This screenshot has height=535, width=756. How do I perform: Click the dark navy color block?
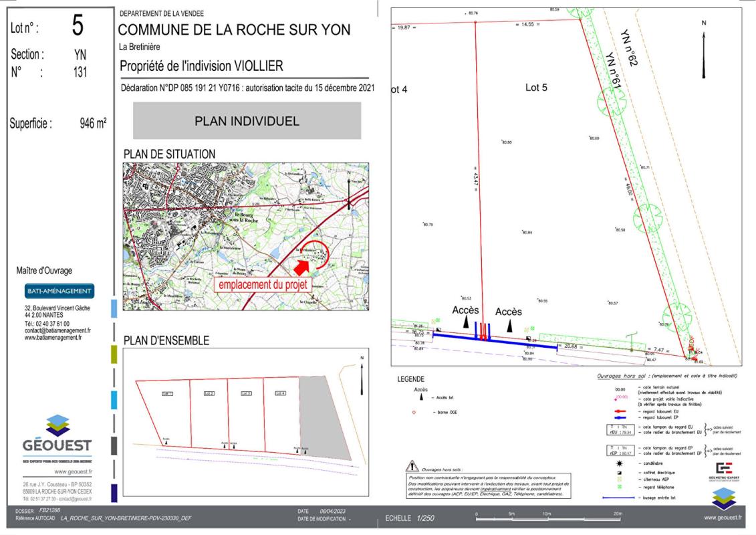(114, 492)
